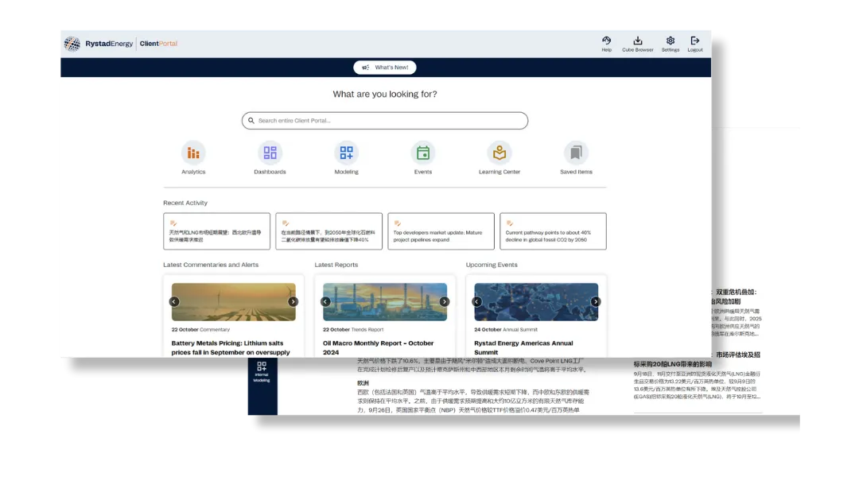Show next event in Upcoming Events carousel
This screenshot has height=504, width=859.
pyautogui.click(x=596, y=302)
